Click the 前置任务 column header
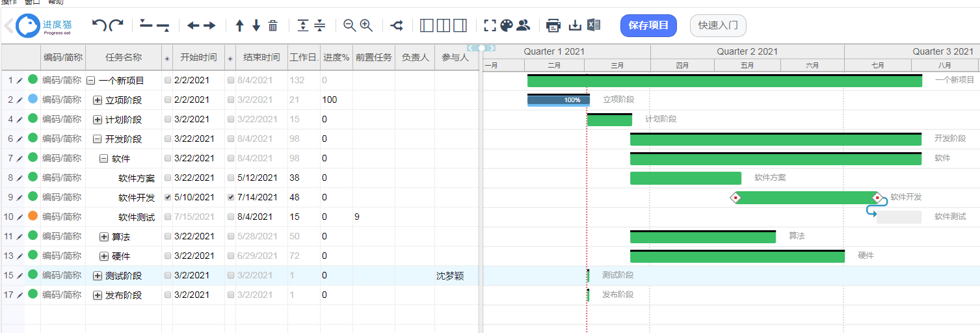 (373, 57)
